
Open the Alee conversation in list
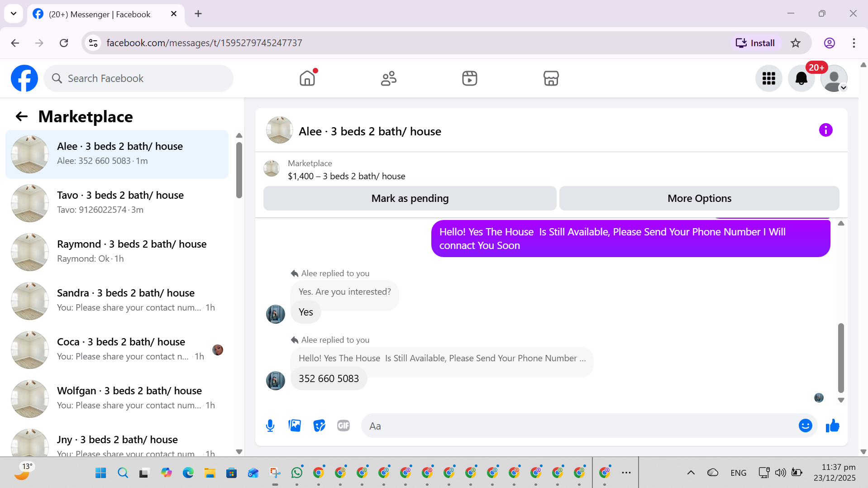[x=117, y=154]
